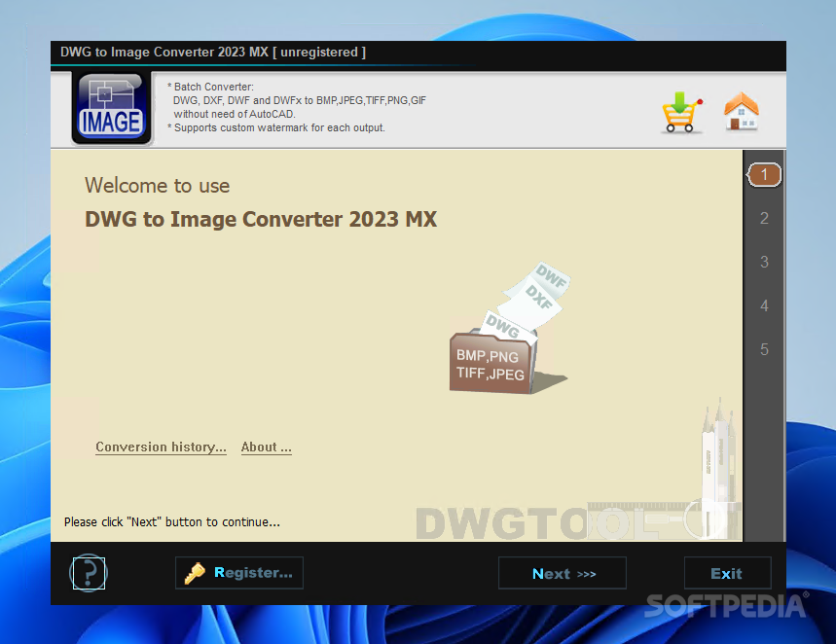The width and height of the screenshot is (836, 644).
Task: Click the 'Supports custom watermark for each output.' text
Action: 279,128
